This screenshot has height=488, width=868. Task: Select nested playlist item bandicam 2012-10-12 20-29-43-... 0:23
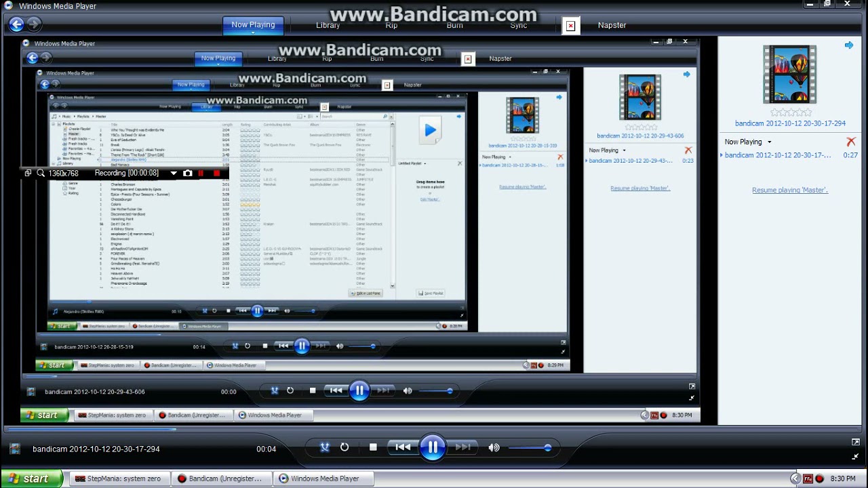pos(640,161)
